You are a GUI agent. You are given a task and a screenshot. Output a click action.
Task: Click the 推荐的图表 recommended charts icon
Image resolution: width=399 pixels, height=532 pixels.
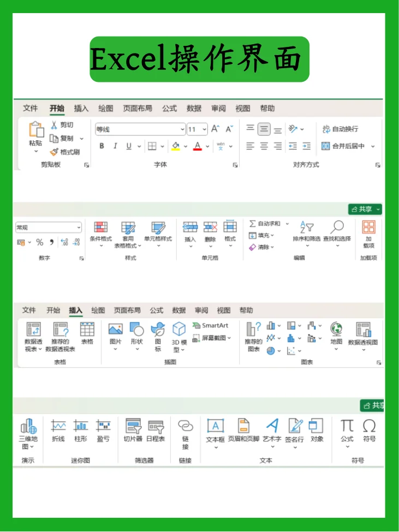253,329
